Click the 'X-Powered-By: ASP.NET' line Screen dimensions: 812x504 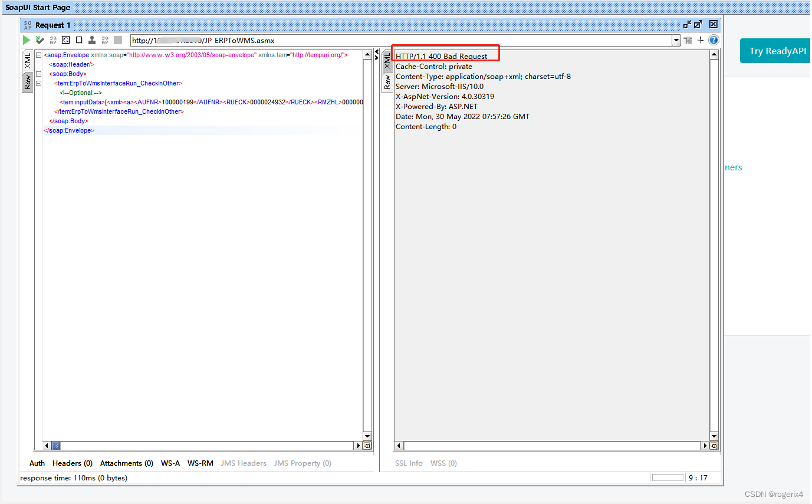(437, 107)
